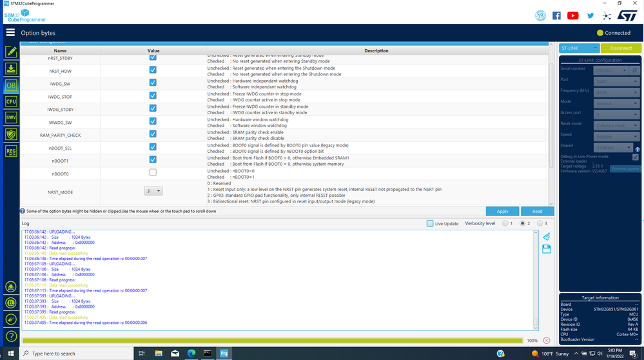Click the Apply button
Viewport: 644px width, 360px height.
[502, 211]
